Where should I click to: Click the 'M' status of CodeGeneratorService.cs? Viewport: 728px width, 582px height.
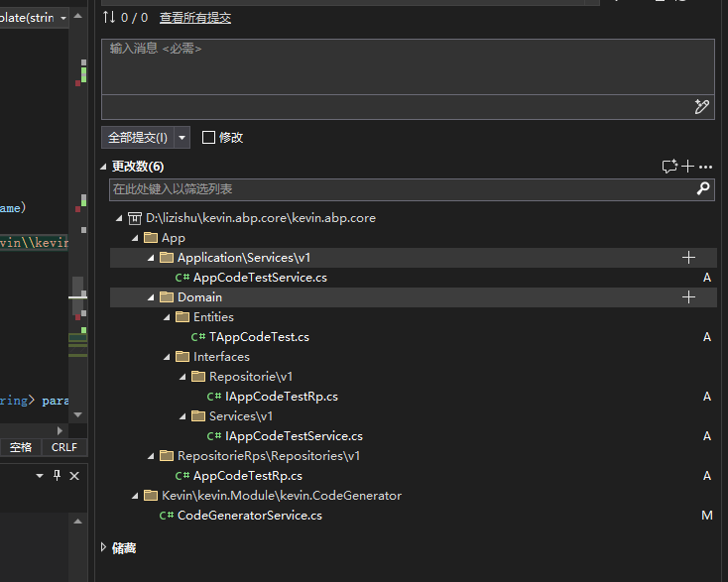706,516
